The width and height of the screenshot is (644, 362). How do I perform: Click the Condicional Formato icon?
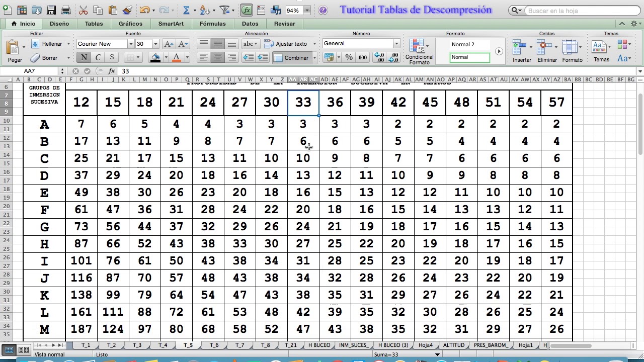tap(417, 46)
